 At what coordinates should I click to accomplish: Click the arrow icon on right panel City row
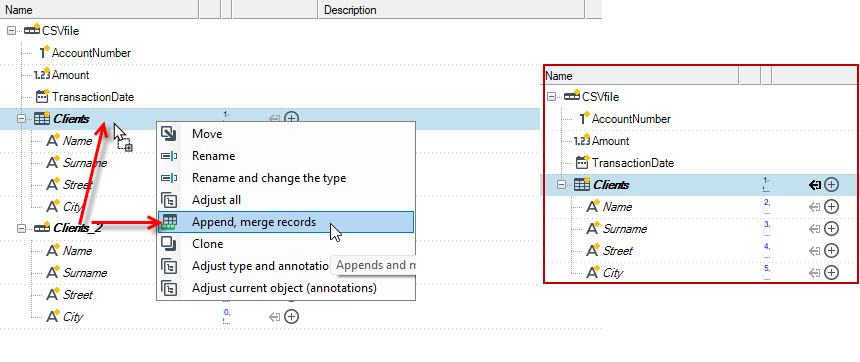click(x=815, y=273)
